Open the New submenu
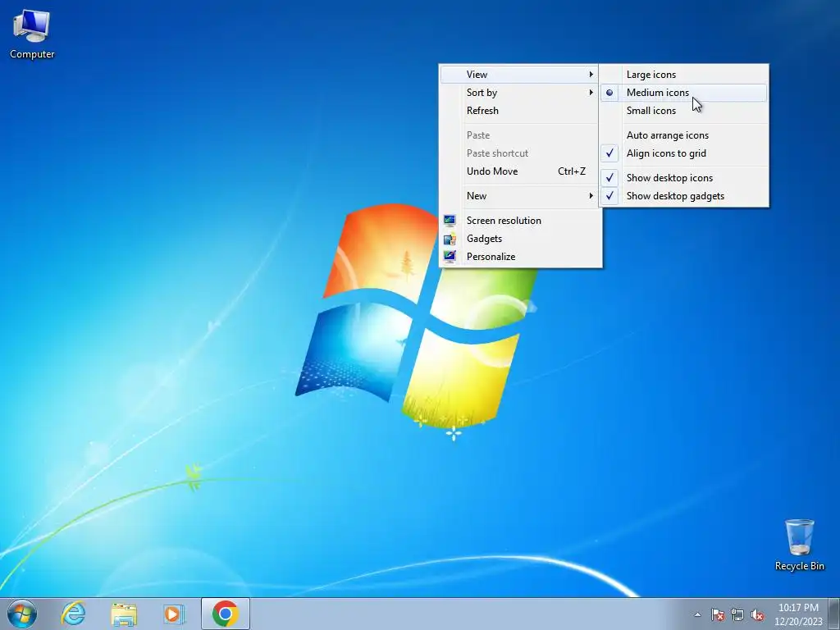Screen dimensions: 840x630 (x=519, y=196)
